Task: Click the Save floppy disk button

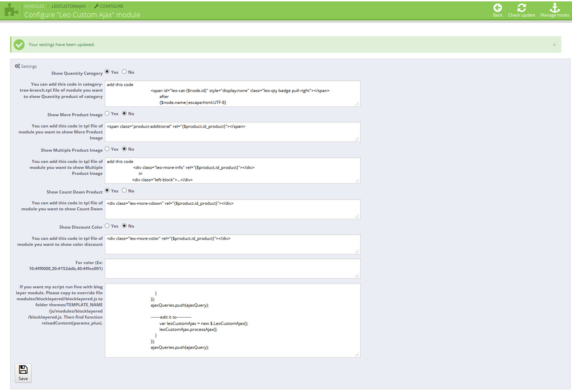Action: coord(23,373)
